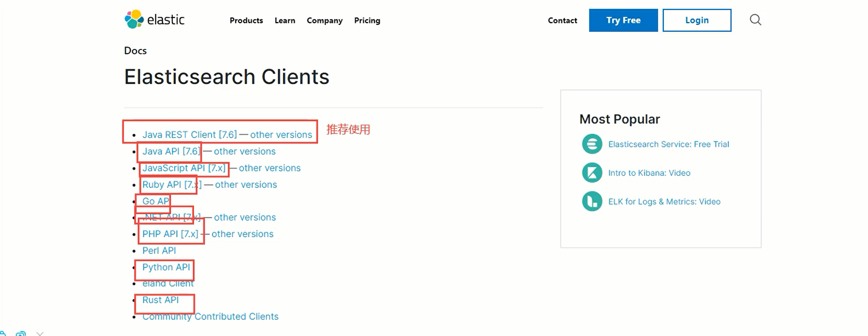Open the Learn menu
Image resolution: width=868 pixels, height=336 pixels.
tap(285, 20)
